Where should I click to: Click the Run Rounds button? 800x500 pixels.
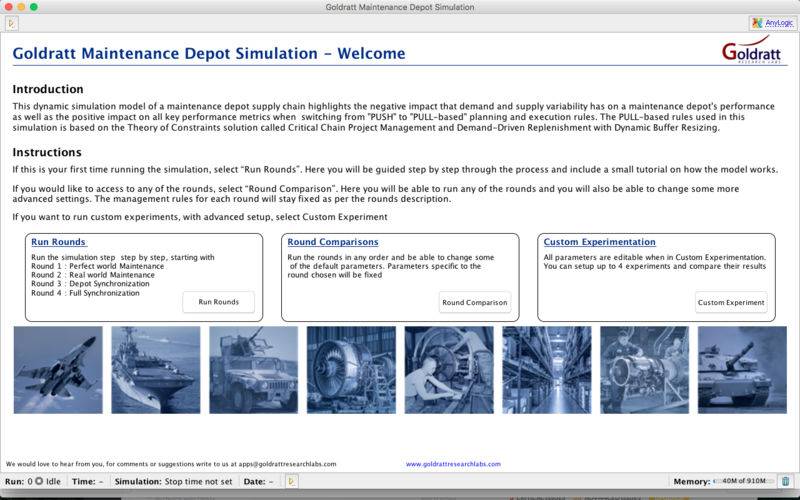click(x=218, y=302)
